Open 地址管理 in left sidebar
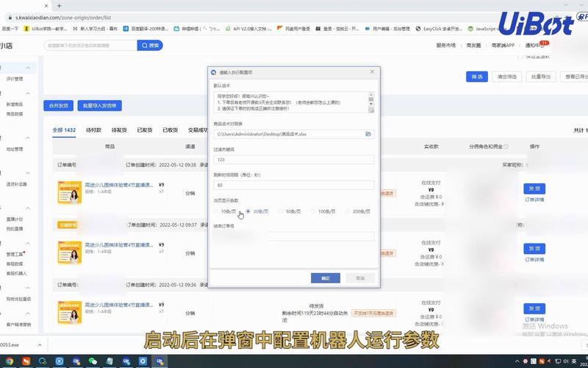Viewport: 588px width, 368px height. tap(15, 149)
